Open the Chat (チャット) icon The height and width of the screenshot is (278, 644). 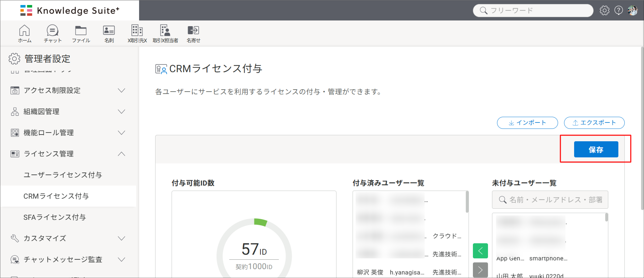click(52, 31)
